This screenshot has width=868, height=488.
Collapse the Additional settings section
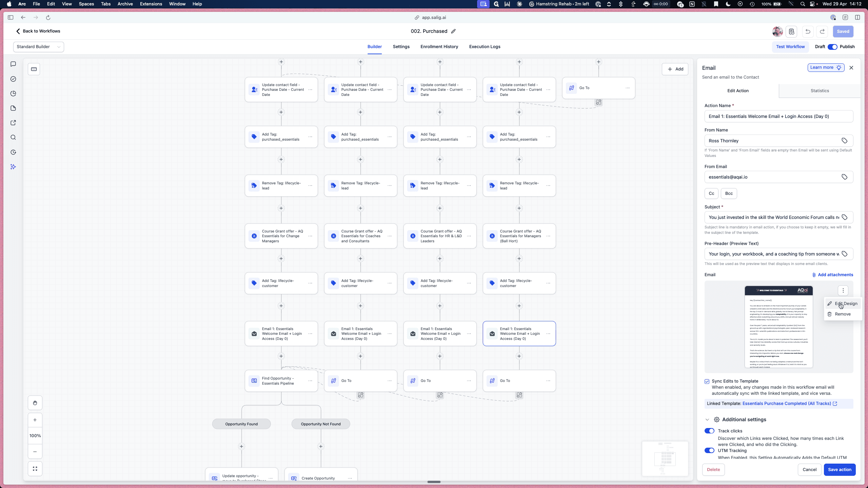(707, 420)
